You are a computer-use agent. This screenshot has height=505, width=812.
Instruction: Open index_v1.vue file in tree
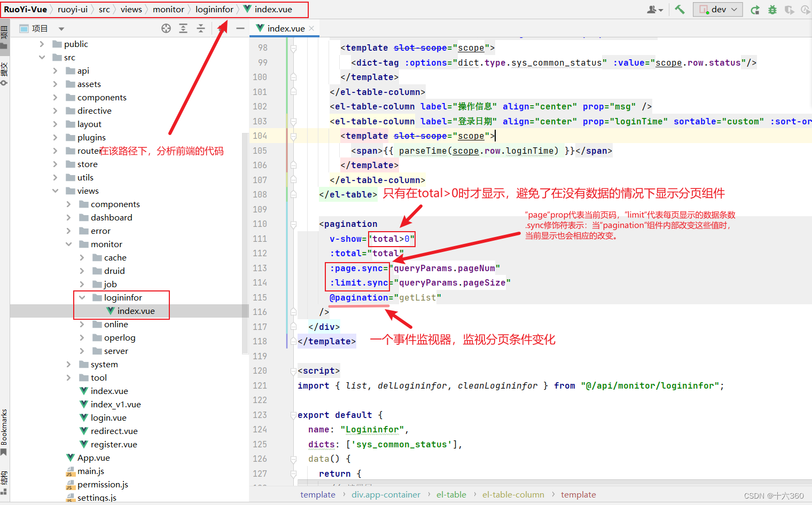click(115, 404)
